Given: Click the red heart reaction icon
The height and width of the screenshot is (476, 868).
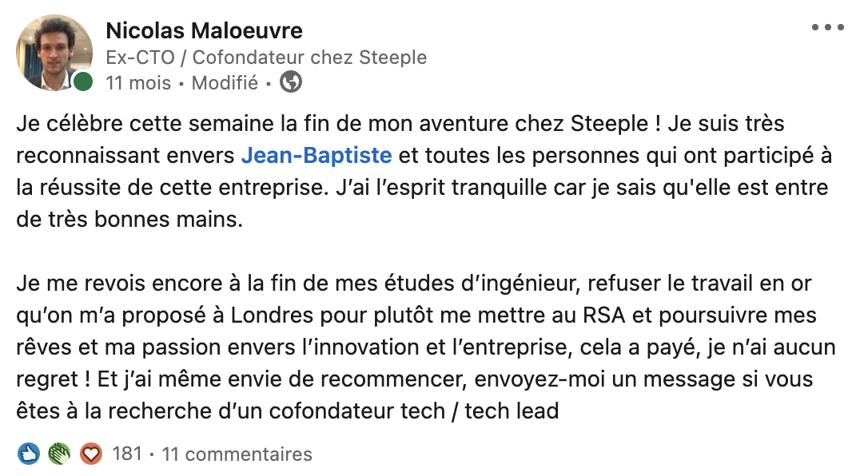Looking at the screenshot, I should (91, 454).
